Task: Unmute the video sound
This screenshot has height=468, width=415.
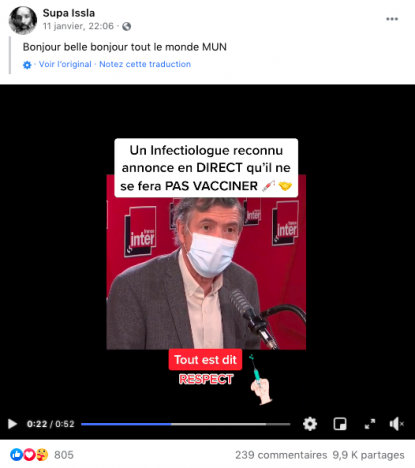Action: pos(396,424)
